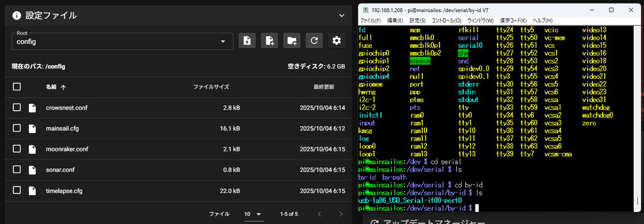The image size is (644, 224).
Task: Click the 2025/10/04 6:12 date cell
Action: click(x=321, y=128)
